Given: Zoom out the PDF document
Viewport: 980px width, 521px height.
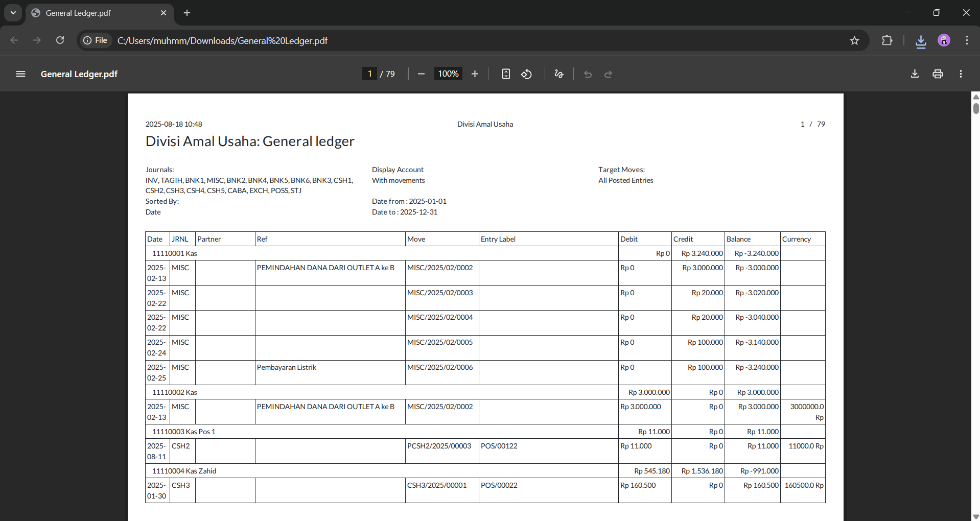Looking at the screenshot, I should (421, 74).
